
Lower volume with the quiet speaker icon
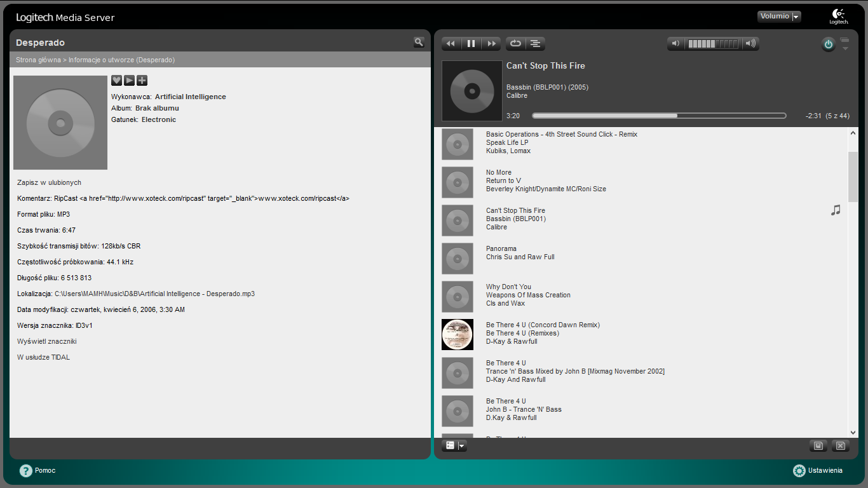(675, 44)
